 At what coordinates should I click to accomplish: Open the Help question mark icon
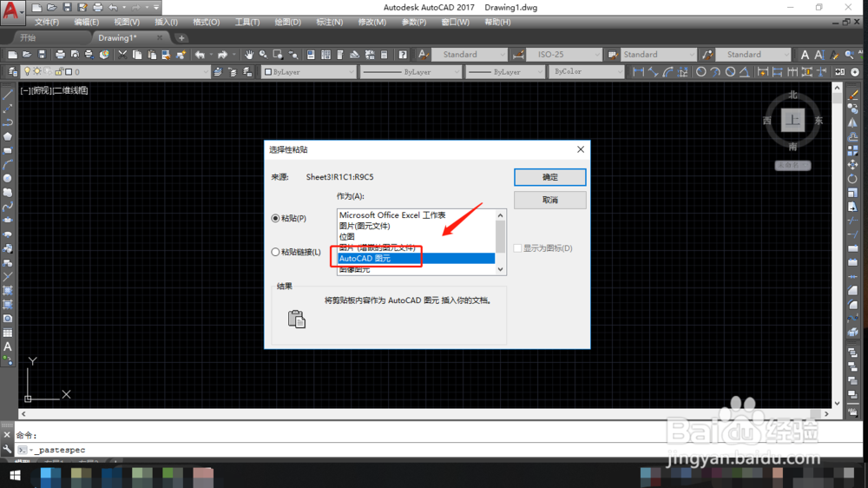403,55
